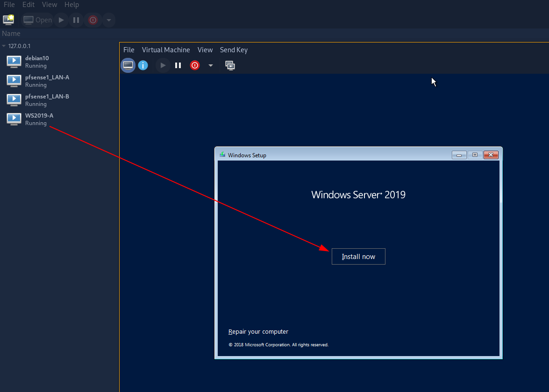Click the pfsense1_LAN-B VM monitor icon

point(14,100)
